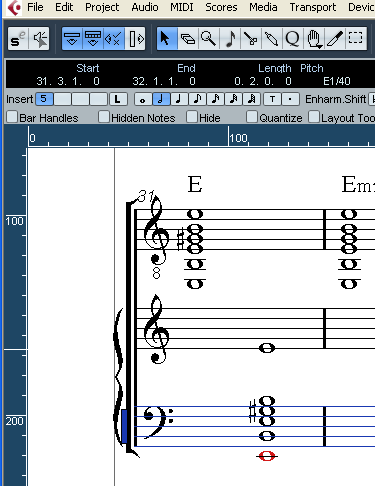The image size is (375, 486).
Task: Select the Draw pencil tool
Action: pos(335,39)
